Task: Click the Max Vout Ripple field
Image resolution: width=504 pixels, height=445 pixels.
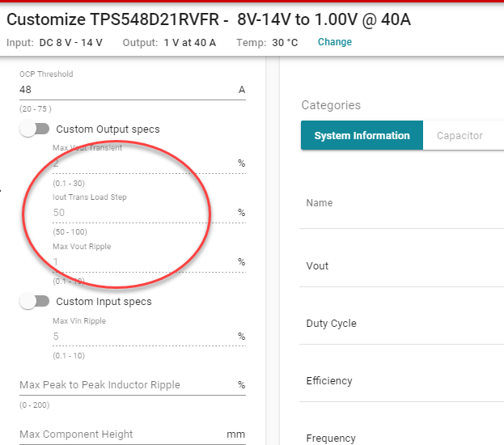Action: [149, 262]
